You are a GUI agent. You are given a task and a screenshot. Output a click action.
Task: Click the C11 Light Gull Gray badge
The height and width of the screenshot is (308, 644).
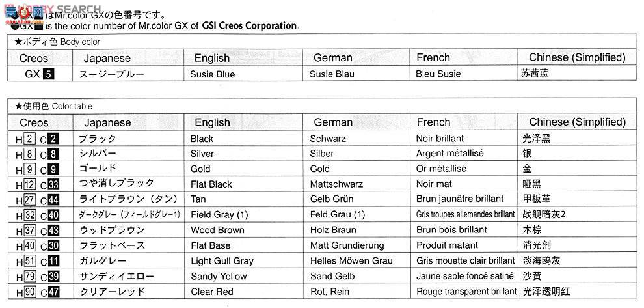[x=53, y=262]
